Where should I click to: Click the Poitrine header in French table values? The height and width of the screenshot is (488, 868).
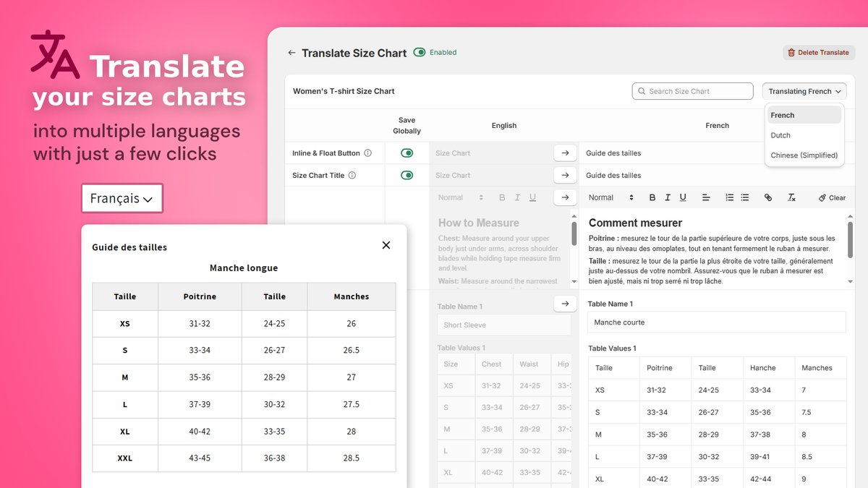pyautogui.click(x=665, y=368)
